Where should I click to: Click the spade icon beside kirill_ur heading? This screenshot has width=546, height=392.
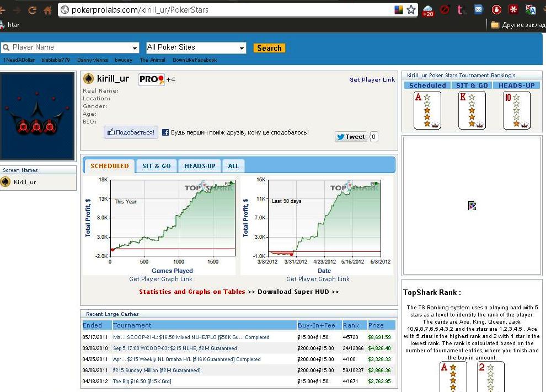pyautogui.click(x=88, y=79)
